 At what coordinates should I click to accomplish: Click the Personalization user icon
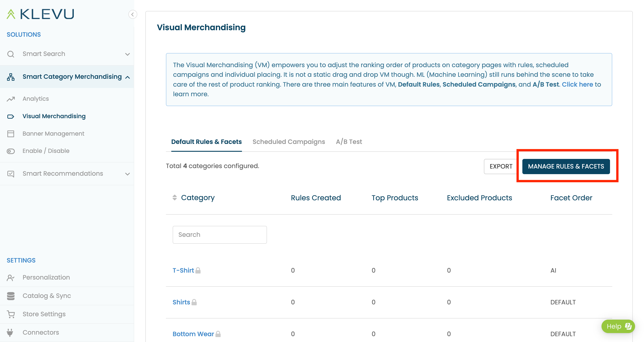(11, 278)
